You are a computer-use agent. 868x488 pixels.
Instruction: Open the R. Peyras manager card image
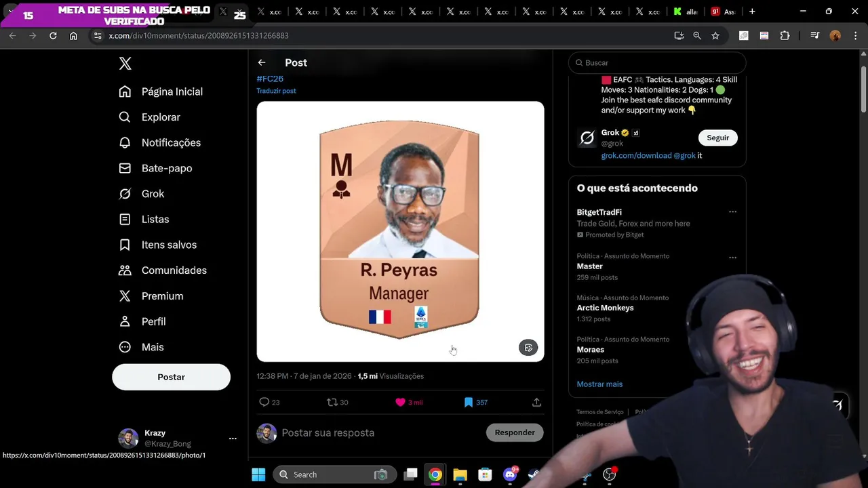(x=400, y=231)
